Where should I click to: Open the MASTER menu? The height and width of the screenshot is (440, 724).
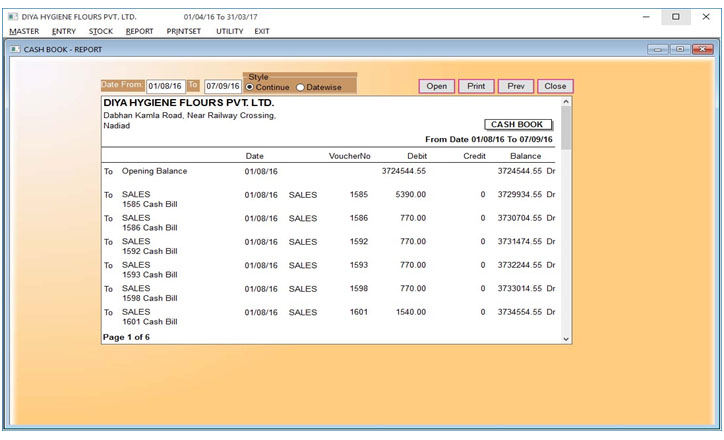[x=24, y=31]
